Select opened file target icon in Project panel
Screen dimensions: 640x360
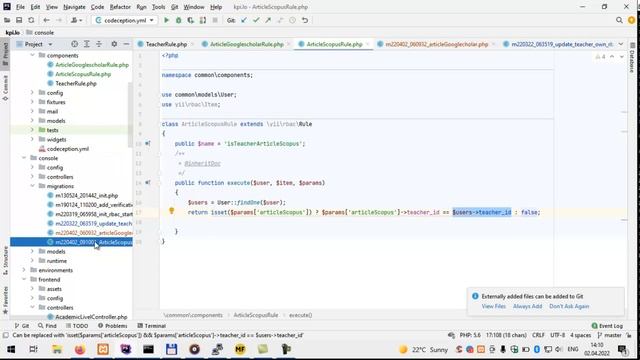[74, 44]
